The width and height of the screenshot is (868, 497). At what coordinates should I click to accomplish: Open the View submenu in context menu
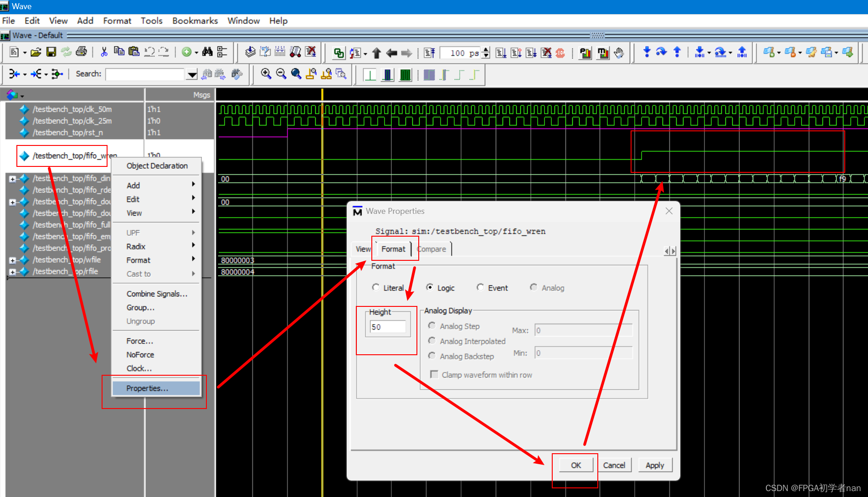156,213
